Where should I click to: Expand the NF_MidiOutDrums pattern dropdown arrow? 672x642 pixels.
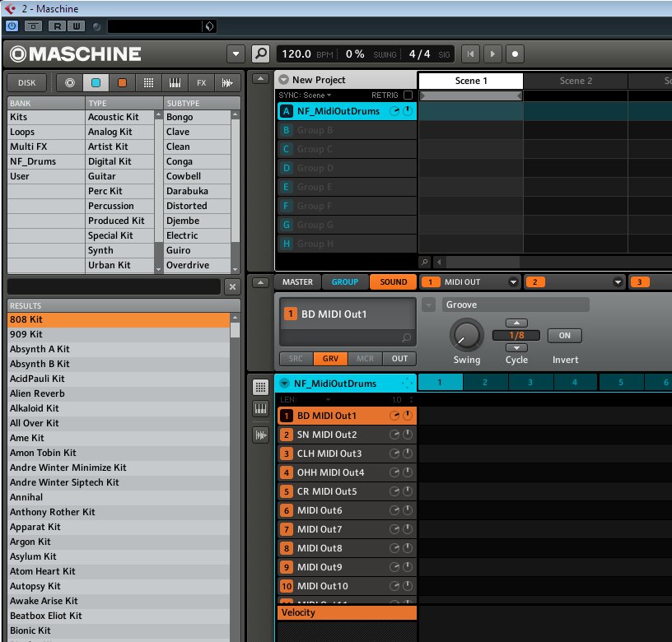click(x=284, y=383)
